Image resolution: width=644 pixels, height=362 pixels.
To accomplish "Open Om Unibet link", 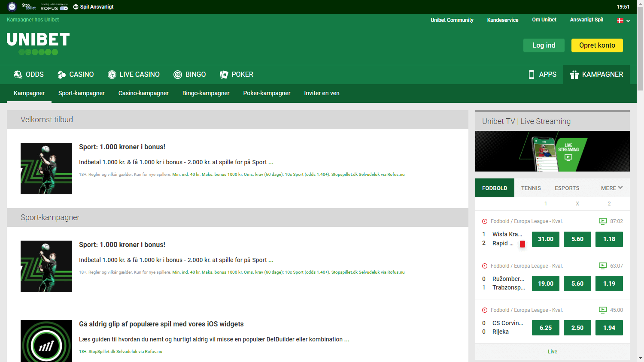I will tap(544, 20).
